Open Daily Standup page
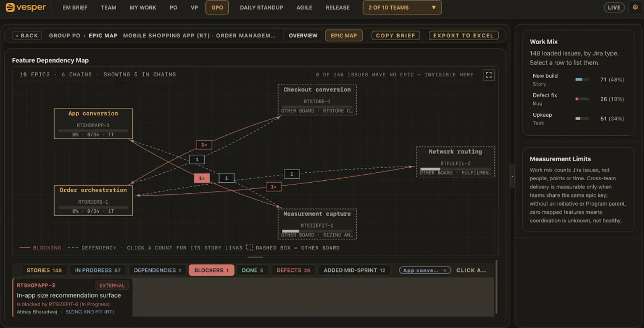Viewport: 644px width, 328px height. click(262, 8)
